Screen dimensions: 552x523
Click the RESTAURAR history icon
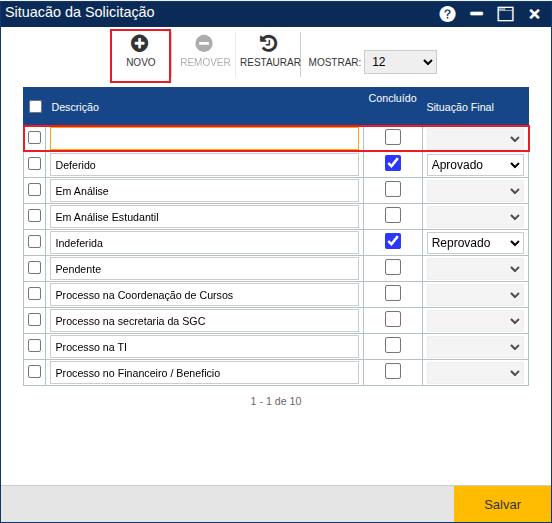point(268,44)
